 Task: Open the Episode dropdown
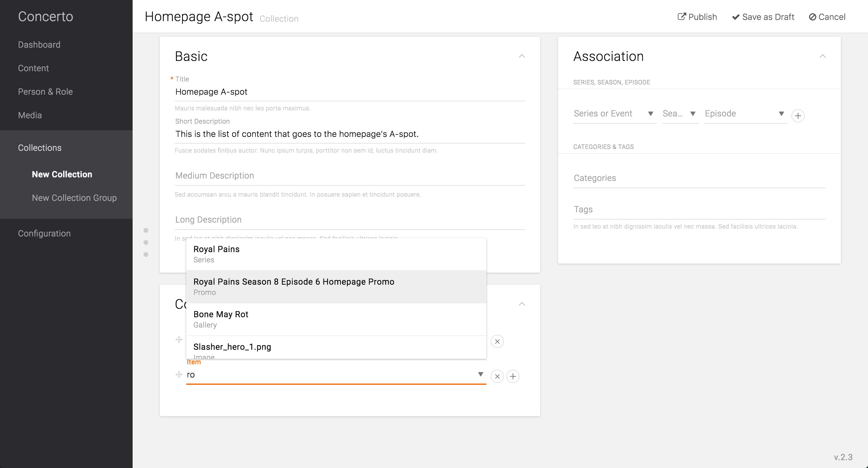click(745, 114)
